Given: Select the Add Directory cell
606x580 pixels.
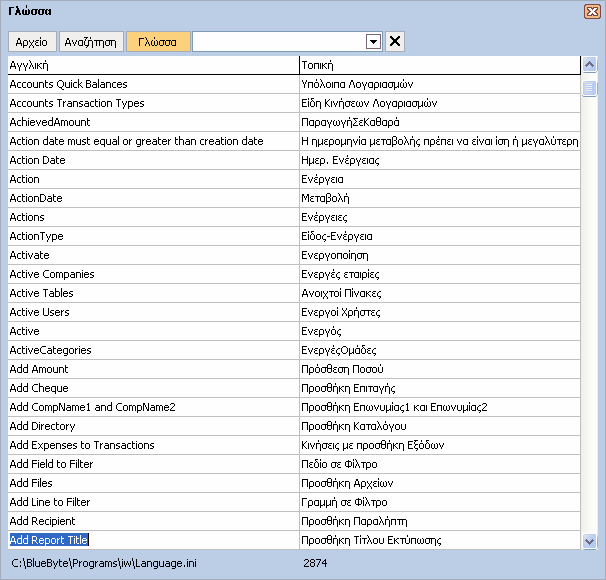Looking at the screenshot, I should [153, 426].
